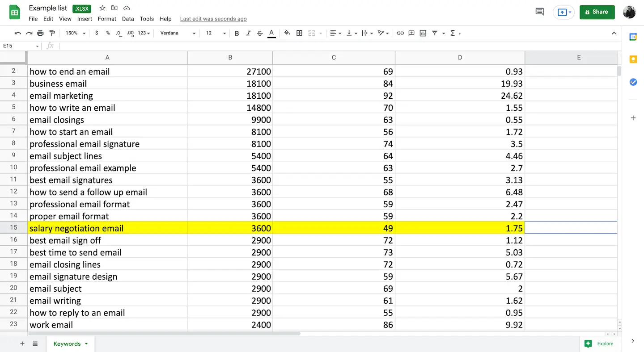Click the Share button
Image resolution: width=644 pixels, height=352 pixels.
tap(597, 12)
